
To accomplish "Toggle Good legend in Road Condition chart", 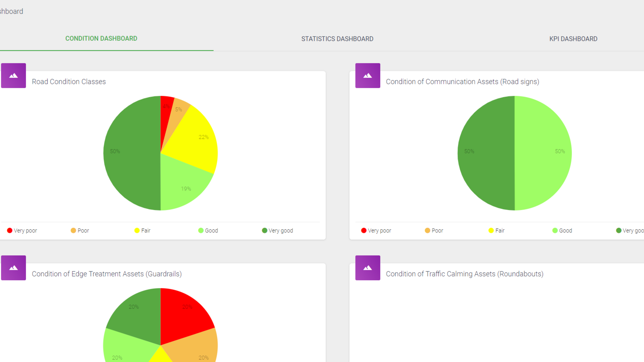I will (208, 230).
